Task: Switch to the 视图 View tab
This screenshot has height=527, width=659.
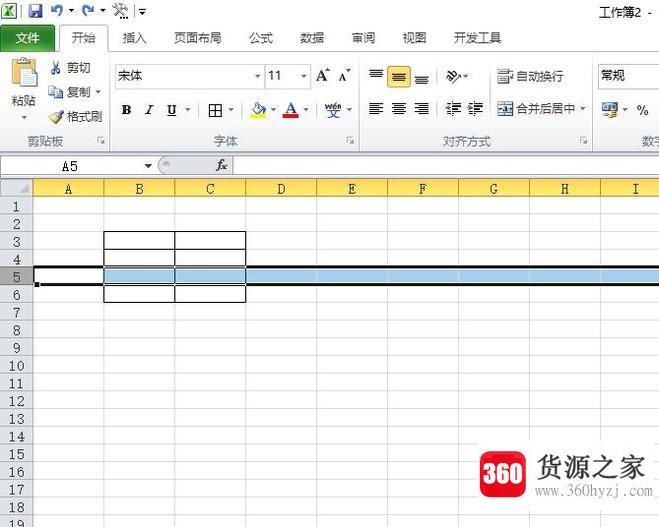Action: coord(414,38)
